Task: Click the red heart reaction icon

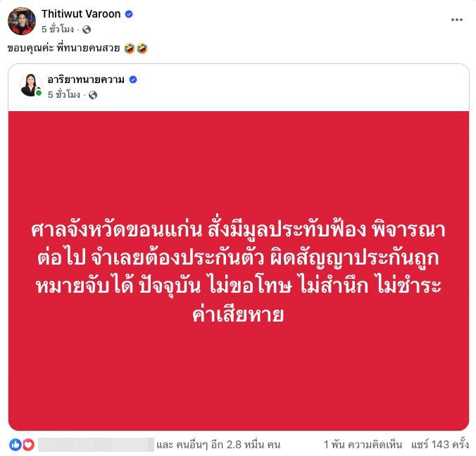Action: click(29, 445)
